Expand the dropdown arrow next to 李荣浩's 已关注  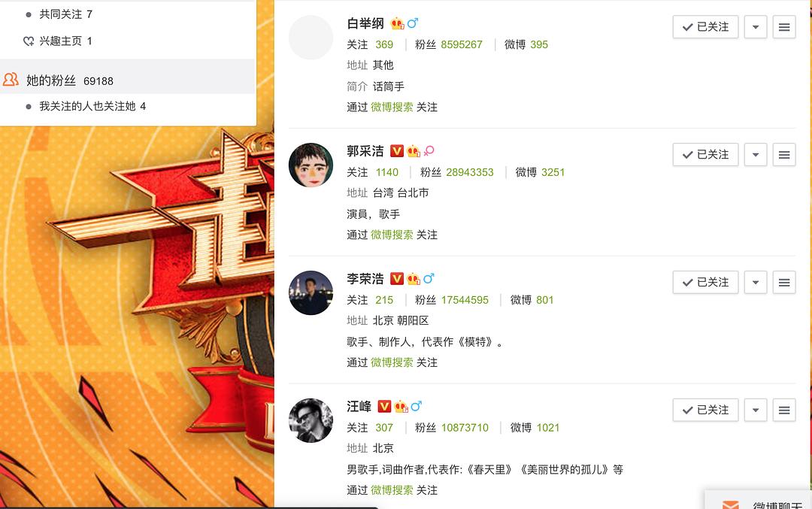[756, 282]
